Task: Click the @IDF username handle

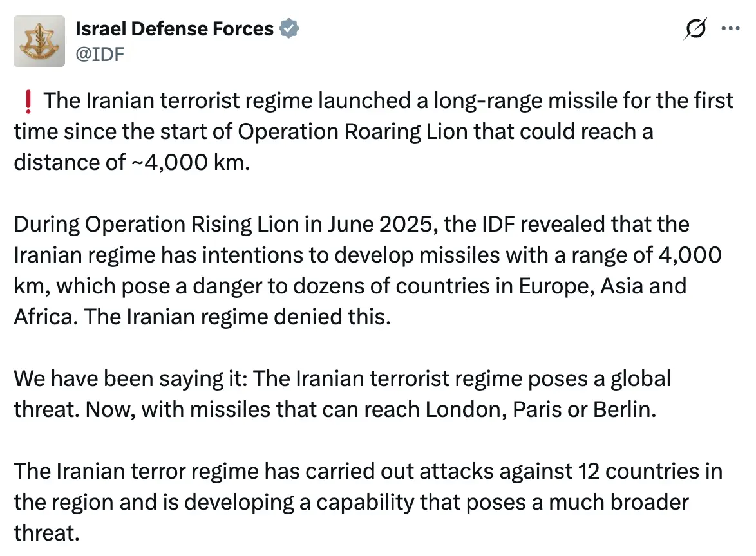Action: coord(100,54)
